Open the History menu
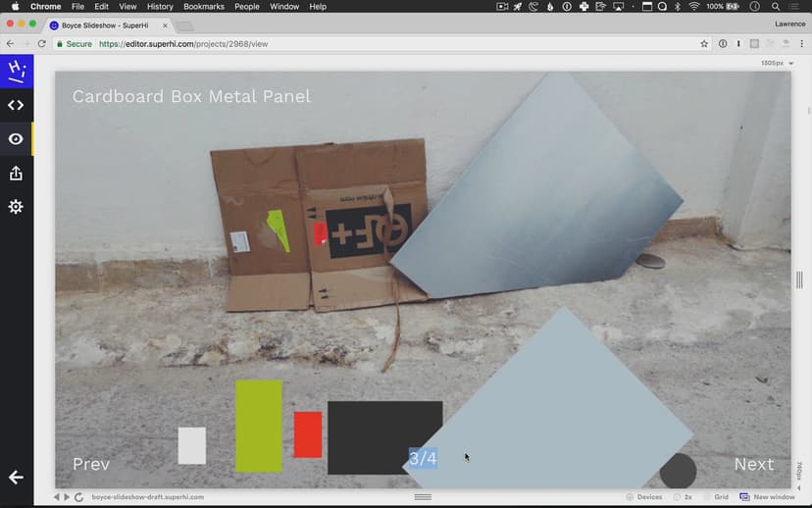Image resolution: width=812 pixels, height=508 pixels. 160,7
